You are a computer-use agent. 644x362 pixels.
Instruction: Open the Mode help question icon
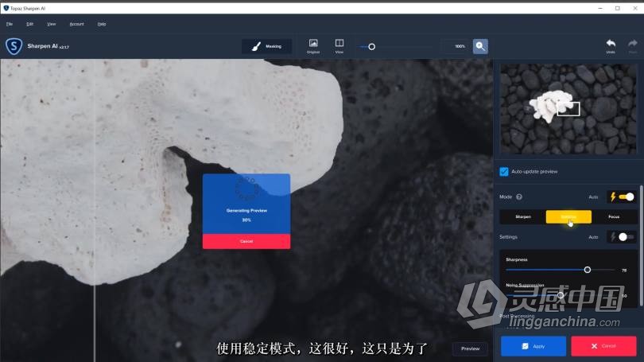(x=519, y=197)
